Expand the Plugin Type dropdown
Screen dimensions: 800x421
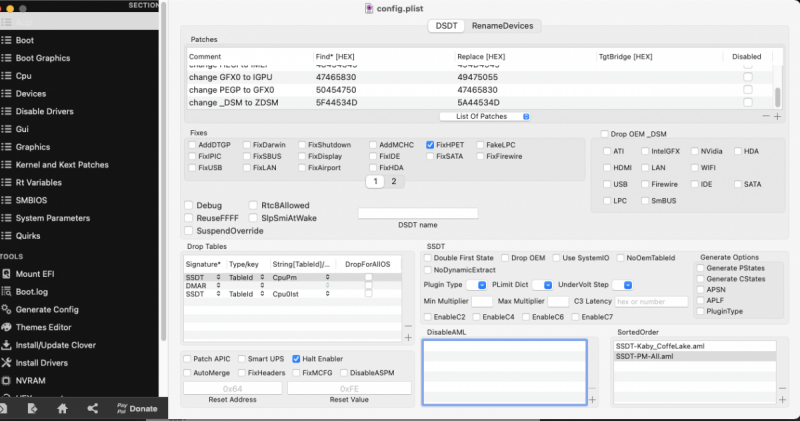click(x=482, y=285)
